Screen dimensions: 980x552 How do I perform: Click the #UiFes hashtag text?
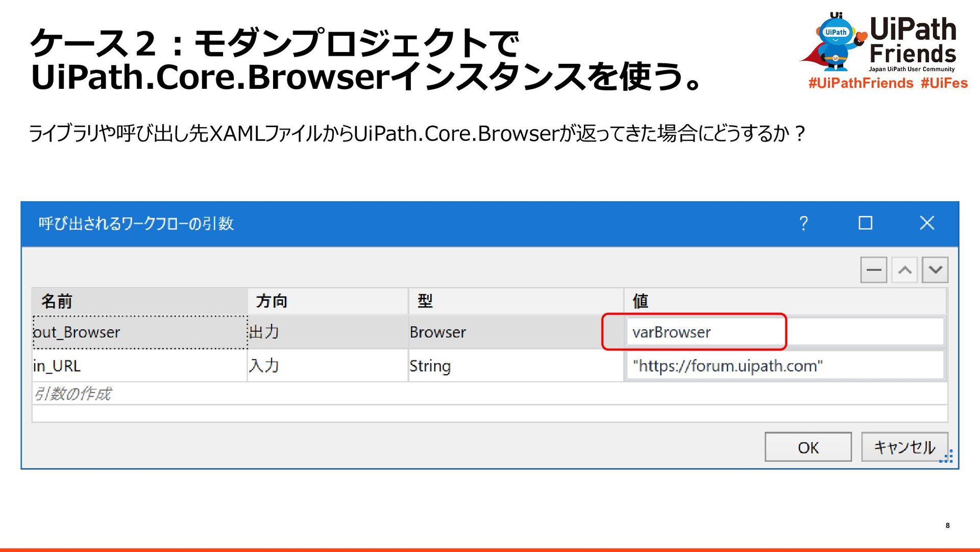pyautogui.click(x=944, y=83)
